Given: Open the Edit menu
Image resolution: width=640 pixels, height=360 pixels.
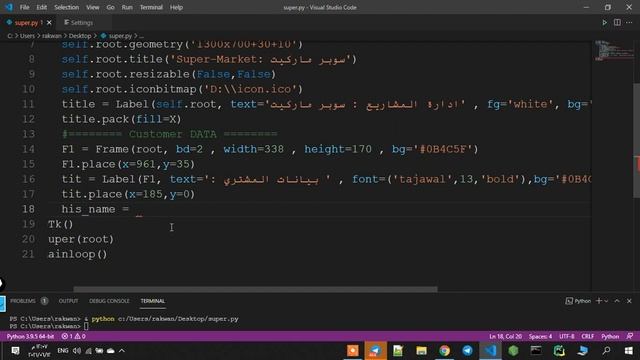Looking at the screenshot, I should 42,7.
